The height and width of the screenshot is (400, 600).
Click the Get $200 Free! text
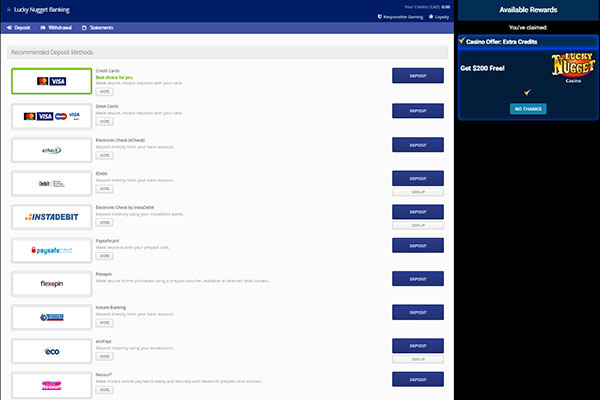[x=482, y=68]
